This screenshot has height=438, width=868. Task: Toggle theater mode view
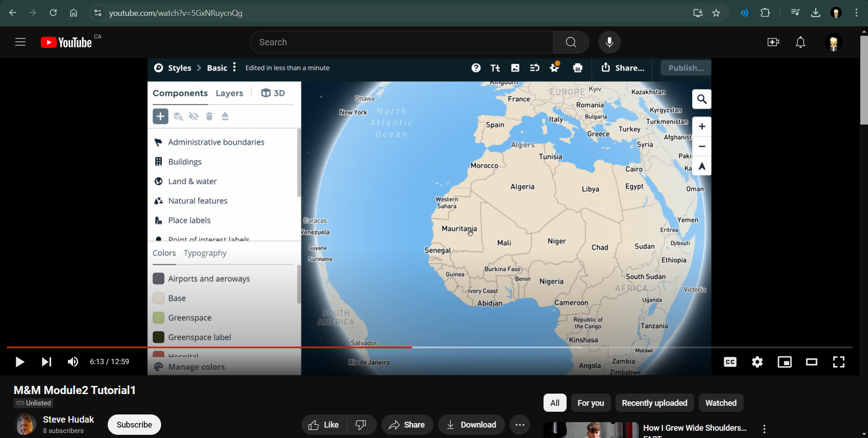coord(811,362)
